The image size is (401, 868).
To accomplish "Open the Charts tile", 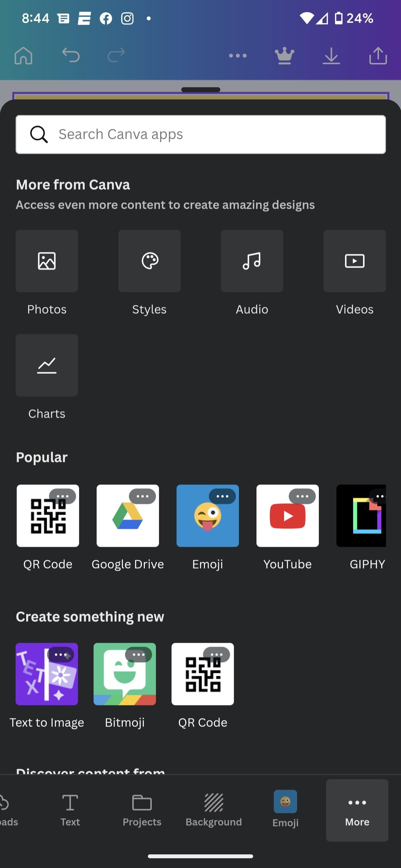I will point(47,365).
